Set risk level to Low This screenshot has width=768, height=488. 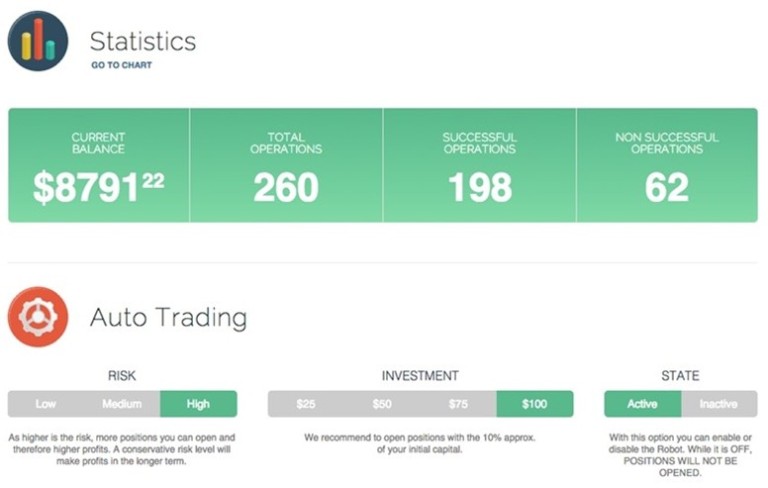pyautogui.click(x=46, y=404)
